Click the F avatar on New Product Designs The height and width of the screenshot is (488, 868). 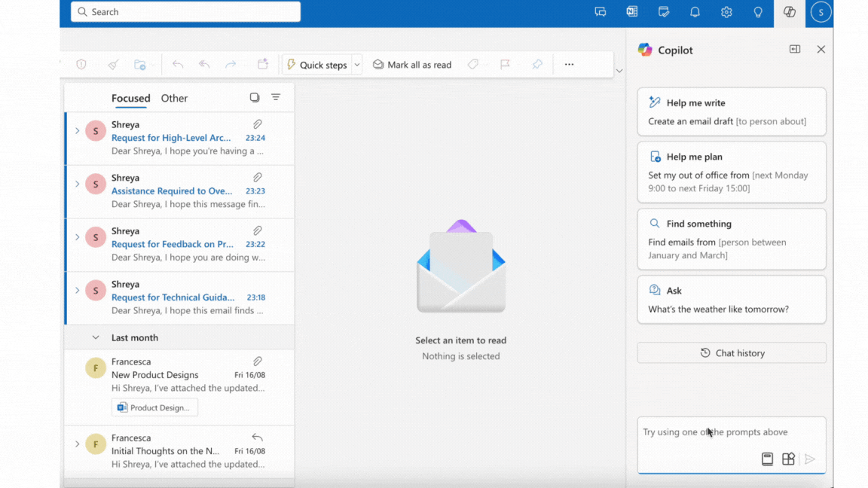tap(96, 368)
